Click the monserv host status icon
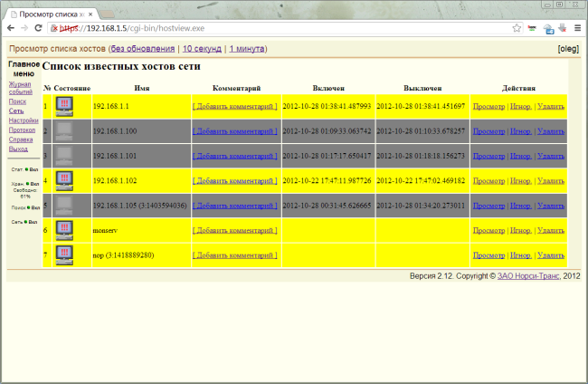The image size is (588, 384). (x=64, y=230)
